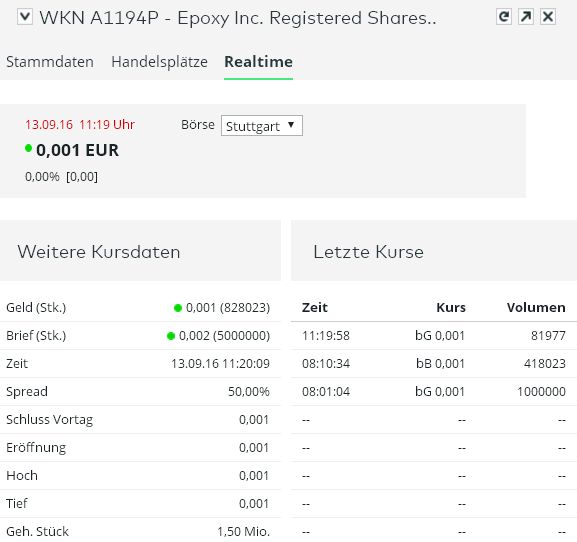Screen dimensions: 577x542
Task: Click the 08:10:34 trade time
Action: 326,364
